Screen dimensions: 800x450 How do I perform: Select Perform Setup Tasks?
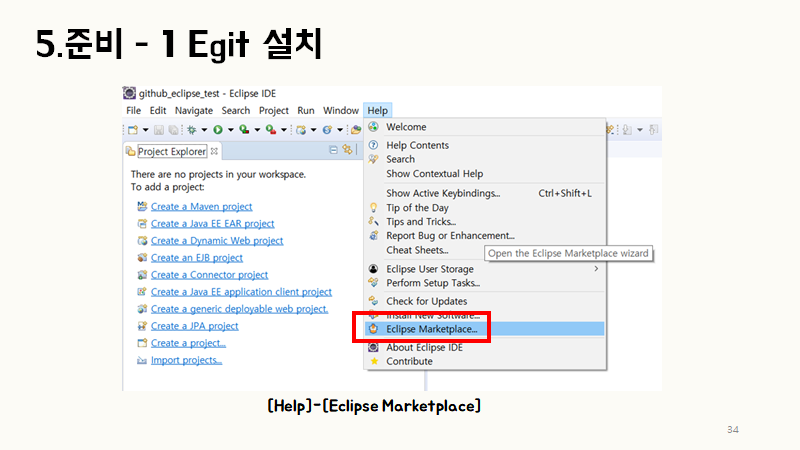point(485,283)
